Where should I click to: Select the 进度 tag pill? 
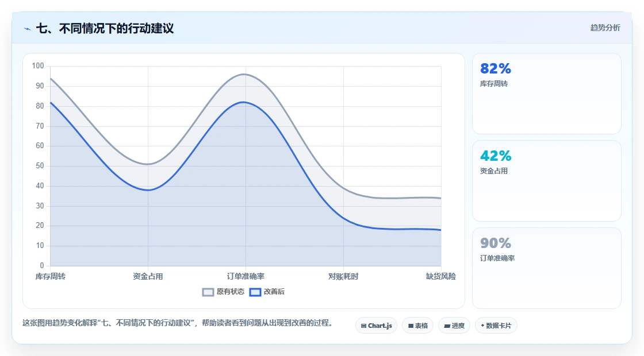pyautogui.click(x=454, y=326)
